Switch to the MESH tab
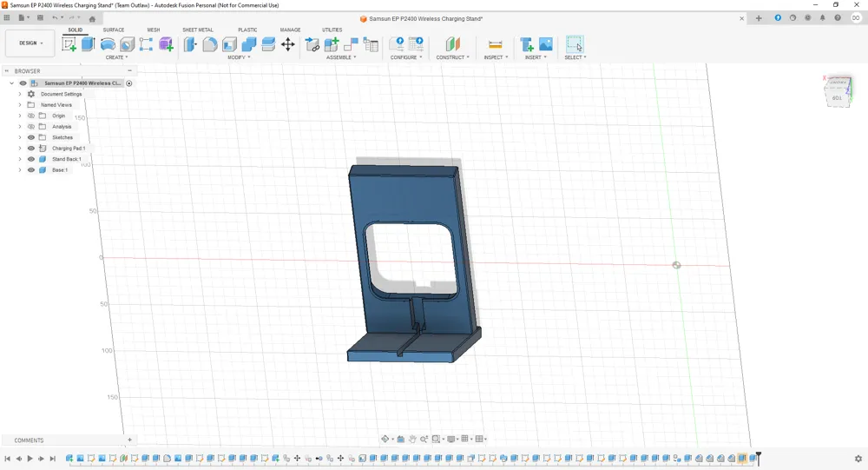The image size is (868, 470). click(154, 30)
